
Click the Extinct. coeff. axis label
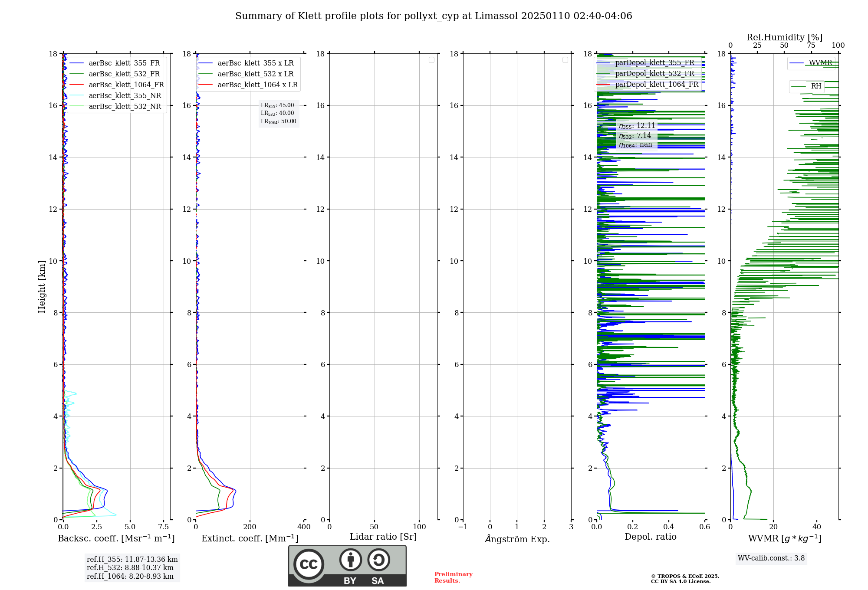point(250,538)
